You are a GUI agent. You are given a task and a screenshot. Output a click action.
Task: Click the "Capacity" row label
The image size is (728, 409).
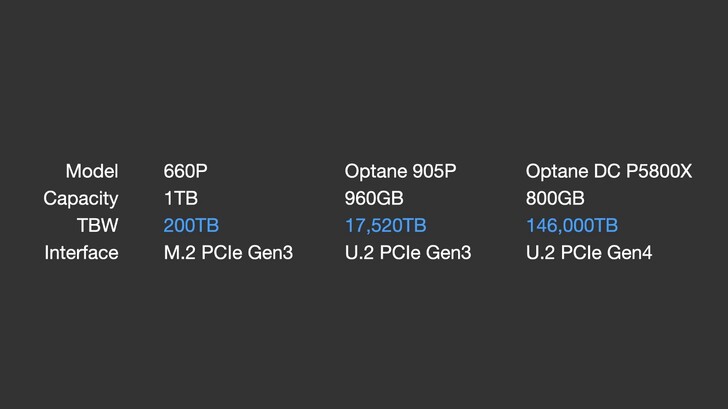tap(80, 198)
